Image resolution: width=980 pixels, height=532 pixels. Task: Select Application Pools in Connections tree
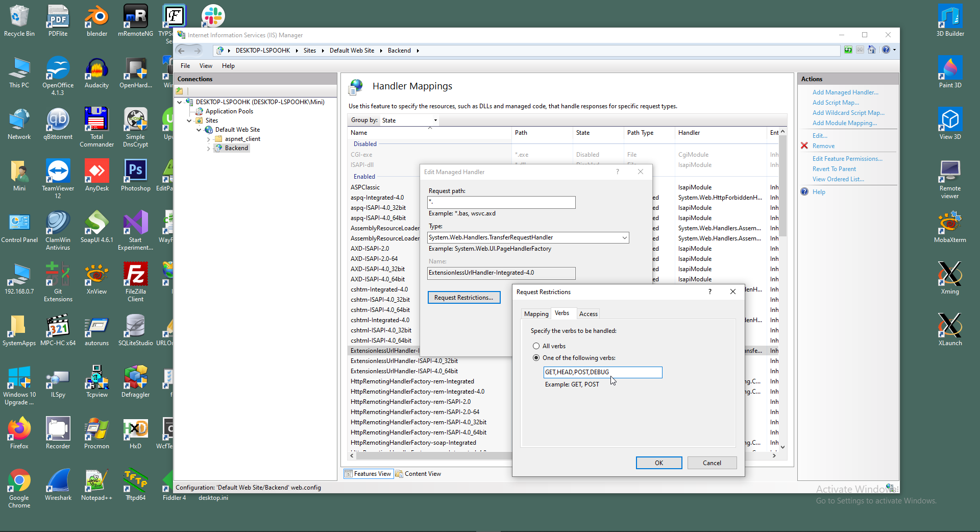coord(229,111)
